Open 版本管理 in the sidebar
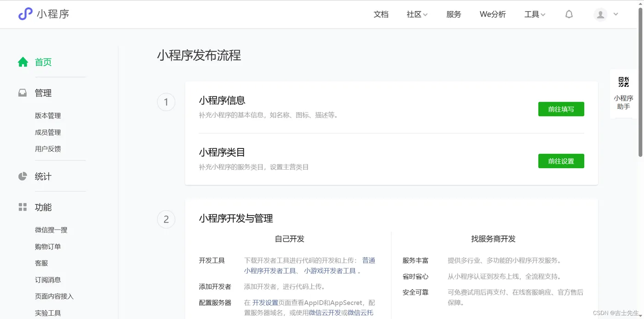Image resolution: width=644 pixels, height=319 pixels. [48, 116]
